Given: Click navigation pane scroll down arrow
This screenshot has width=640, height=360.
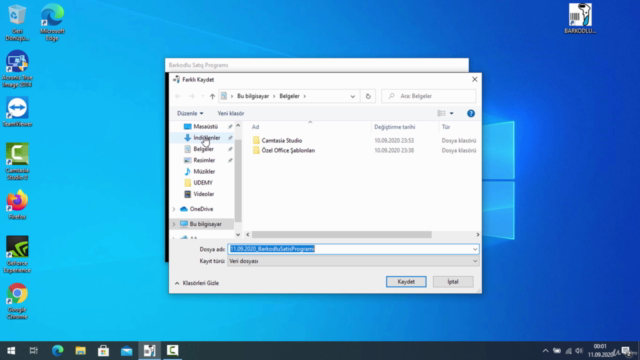Looking at the screenshot, I should (238, 235).
